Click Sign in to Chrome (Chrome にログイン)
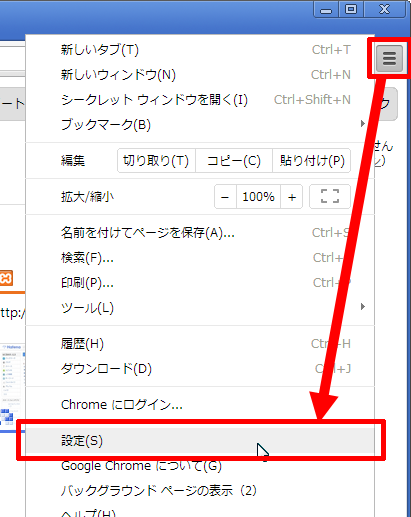Viewport: 411px width, 517px height. coord(200,405)
